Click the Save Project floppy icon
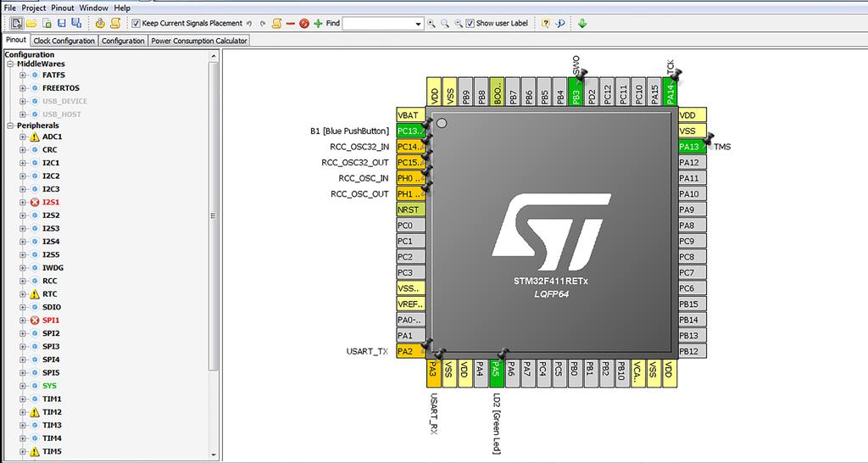868x463 pixels. click(61, 23)
